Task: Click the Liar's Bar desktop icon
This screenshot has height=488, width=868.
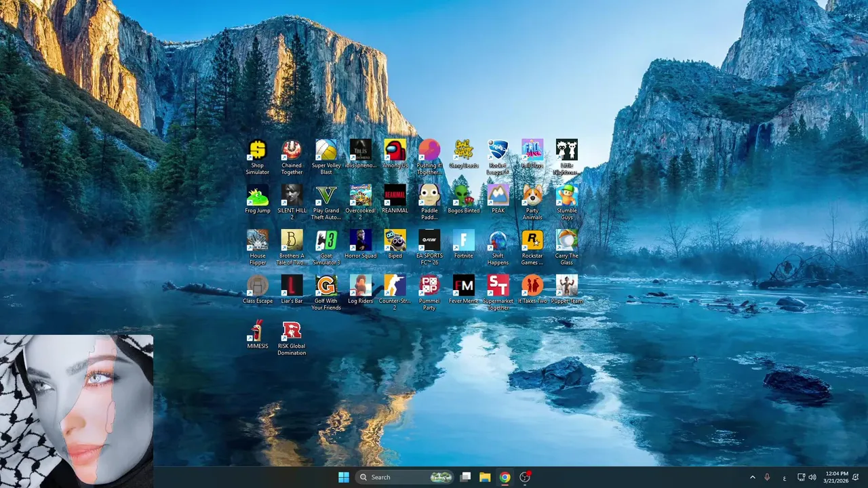Action: click(x=292, y=289)
